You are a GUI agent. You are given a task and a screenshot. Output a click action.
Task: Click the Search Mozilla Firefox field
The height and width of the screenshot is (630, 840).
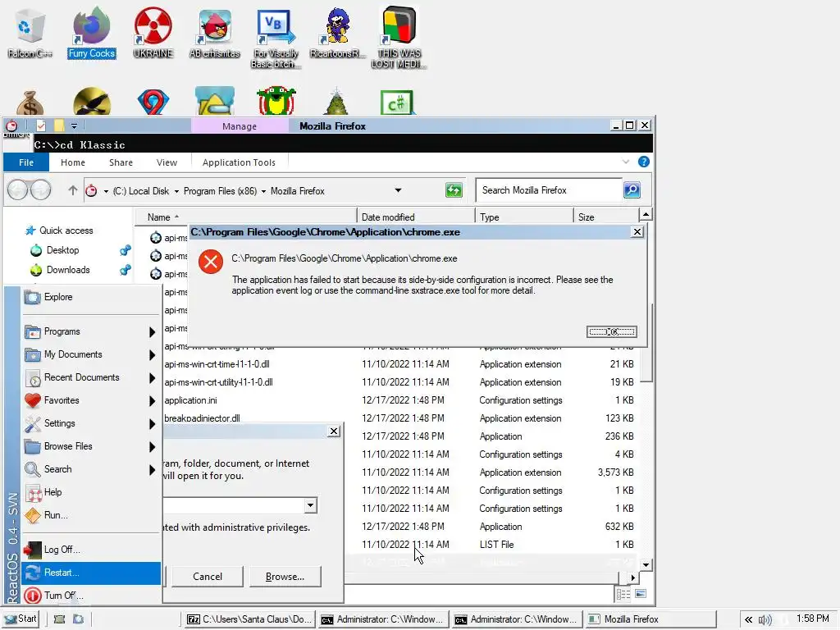(549, 190)
